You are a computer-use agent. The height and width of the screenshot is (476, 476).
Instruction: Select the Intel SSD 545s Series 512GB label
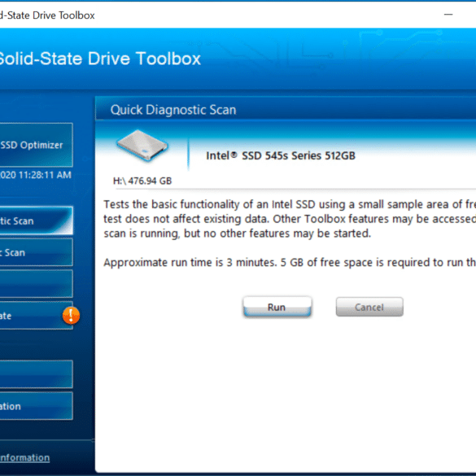coord(281,155)
